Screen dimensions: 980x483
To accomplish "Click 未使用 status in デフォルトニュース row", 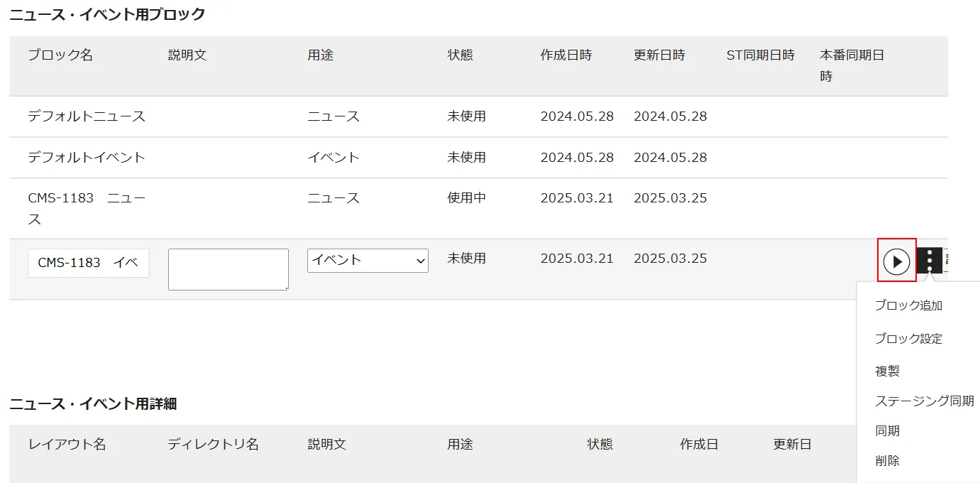I will (466, 116).
